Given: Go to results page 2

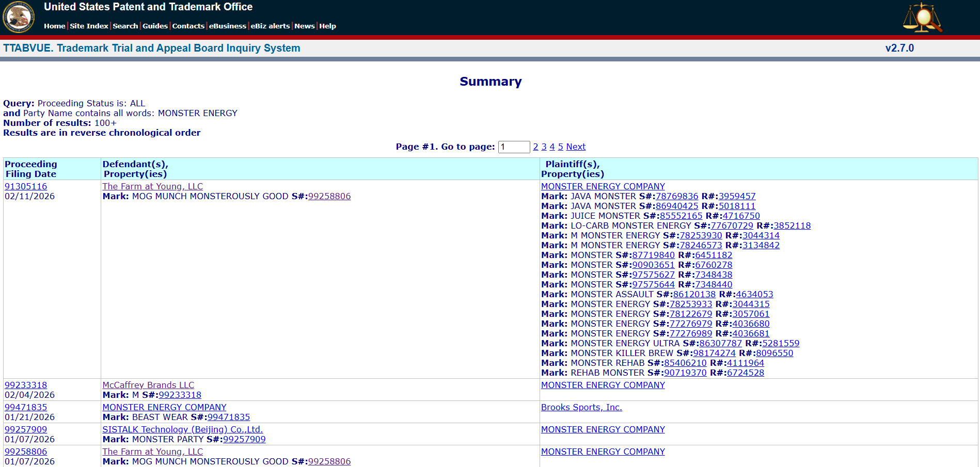Looking at the screenshot, I should point(535,147).
